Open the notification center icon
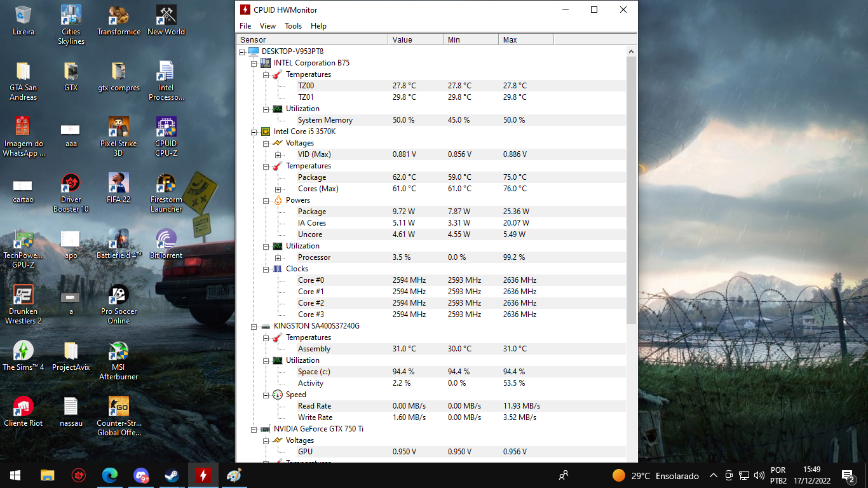Image resolution: width=868 pixels, height=488 pixels. tap(848, 475)
